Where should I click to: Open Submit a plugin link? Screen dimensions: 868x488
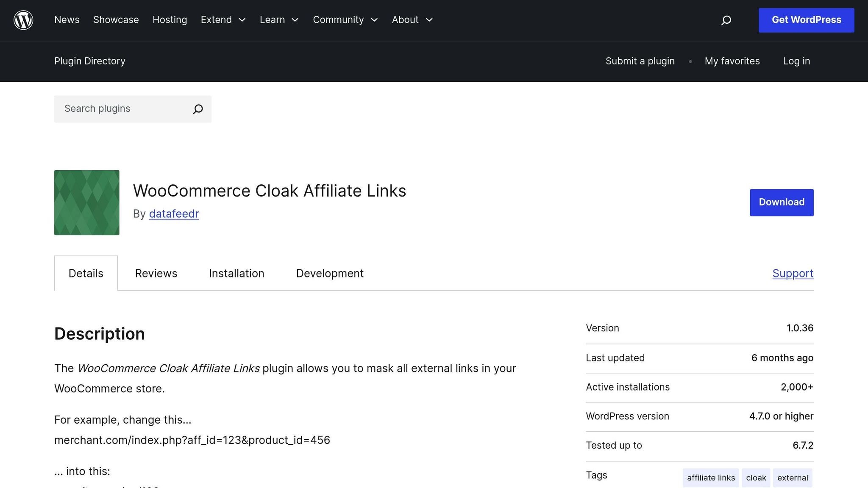640,61
